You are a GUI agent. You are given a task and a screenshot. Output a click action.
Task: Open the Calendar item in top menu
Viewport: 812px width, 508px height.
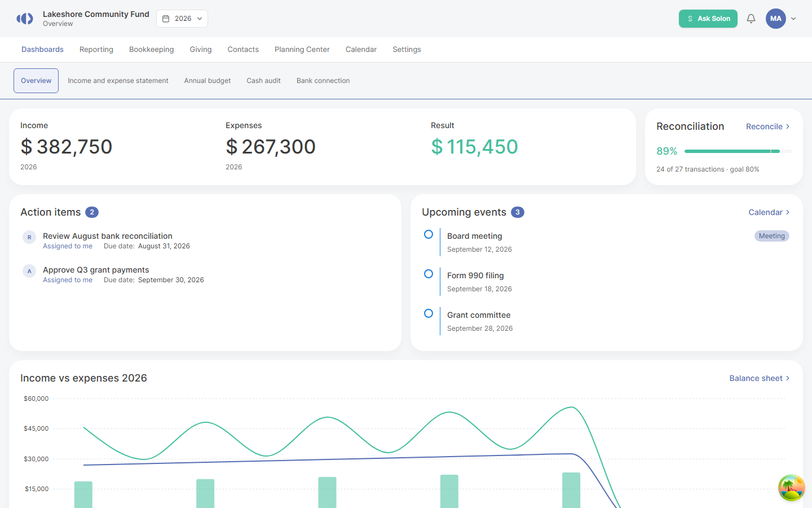(361, 50)
